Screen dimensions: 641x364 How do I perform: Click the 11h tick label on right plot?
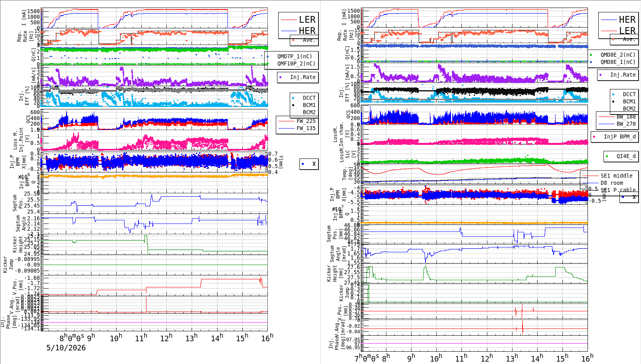(x=461, y=358)
